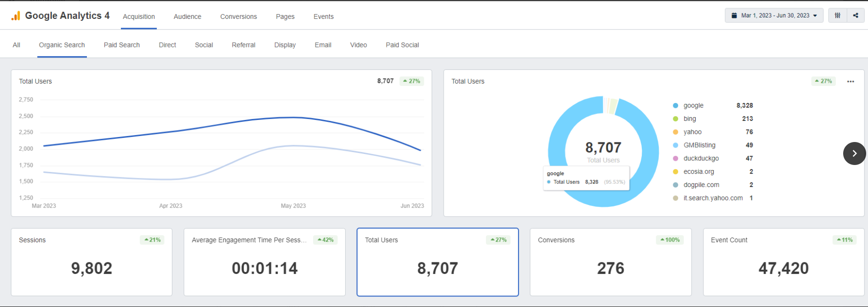
Task: Open the Conversions tab
Action: pyautogui.click(x=239, y=17)
